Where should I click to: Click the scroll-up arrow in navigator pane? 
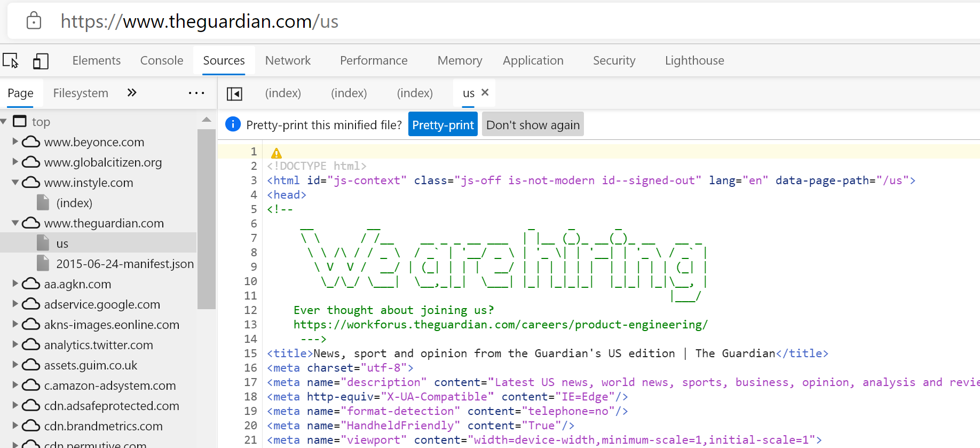(x=207, y=120)
